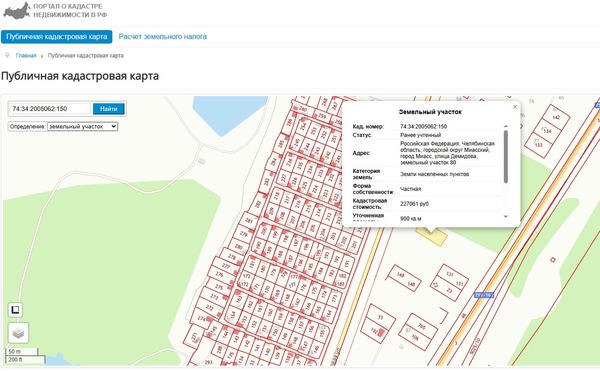The width and height of the screenshot is (600, 371).
Task: Select map parcel number 134
Action: 547,131
